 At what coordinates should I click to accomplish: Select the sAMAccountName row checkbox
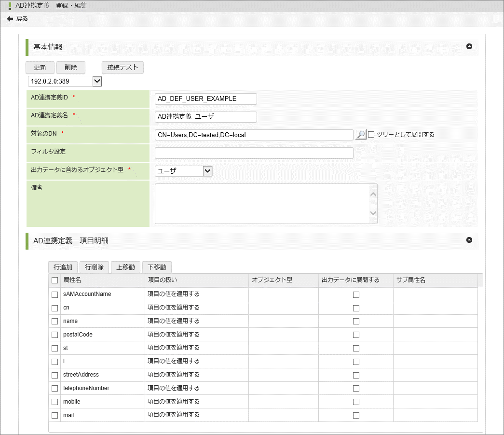coord(55,295)
